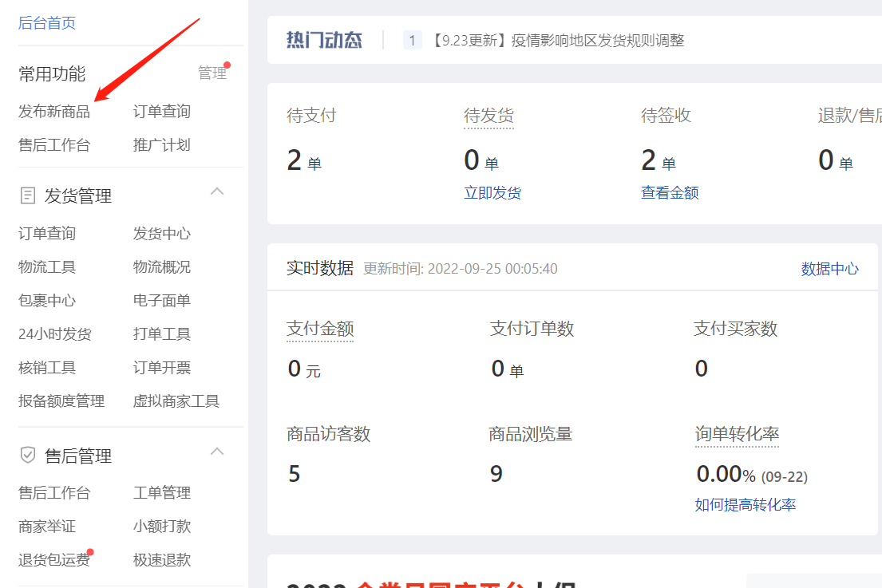
Task: Open 核销工具 menu item
Action: (47, 368)
